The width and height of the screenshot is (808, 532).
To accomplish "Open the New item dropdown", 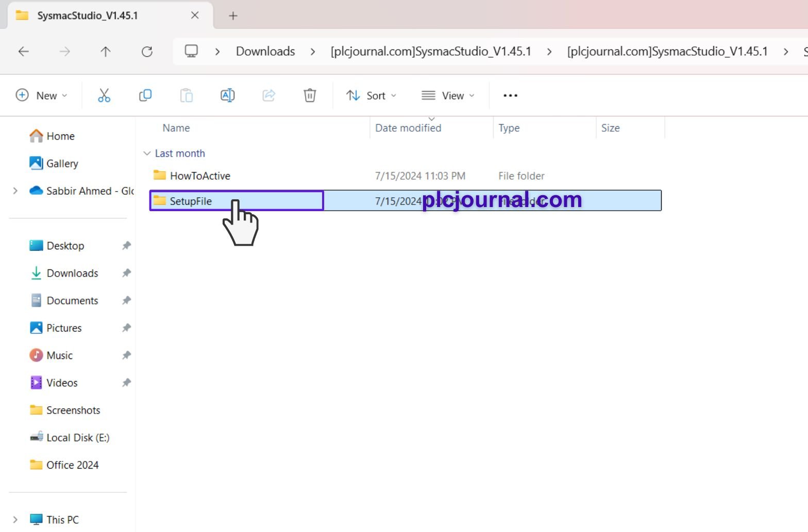I will point(42,95).
